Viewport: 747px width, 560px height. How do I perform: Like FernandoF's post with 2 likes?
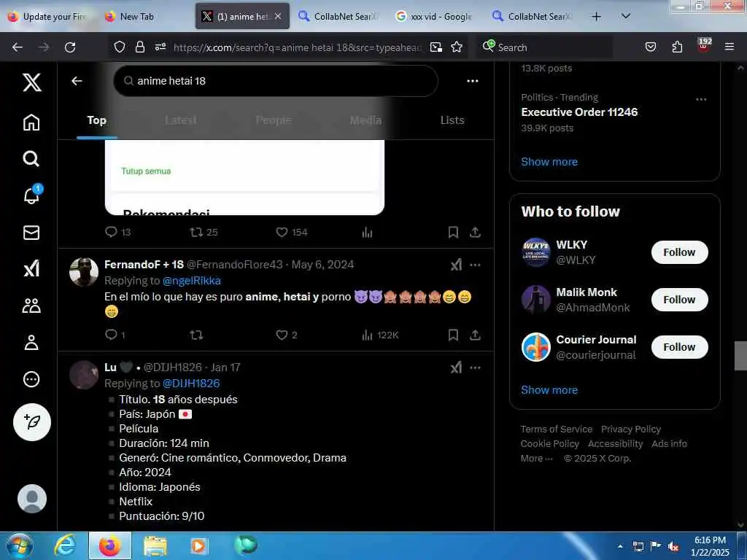287,335
